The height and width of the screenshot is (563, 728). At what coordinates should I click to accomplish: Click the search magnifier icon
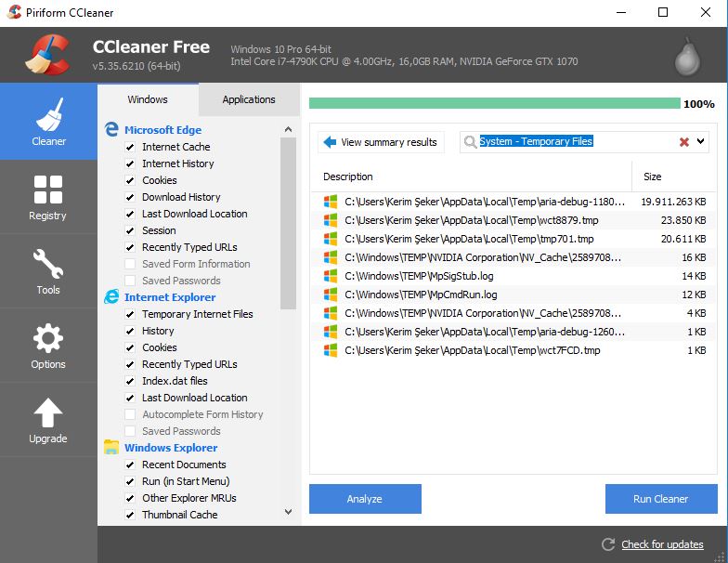point(470,141)
